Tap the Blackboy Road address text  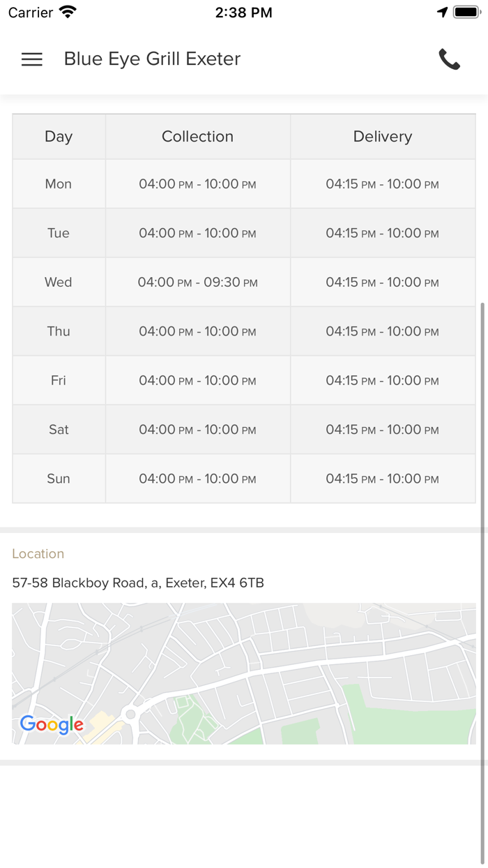[x=138, y=583]
